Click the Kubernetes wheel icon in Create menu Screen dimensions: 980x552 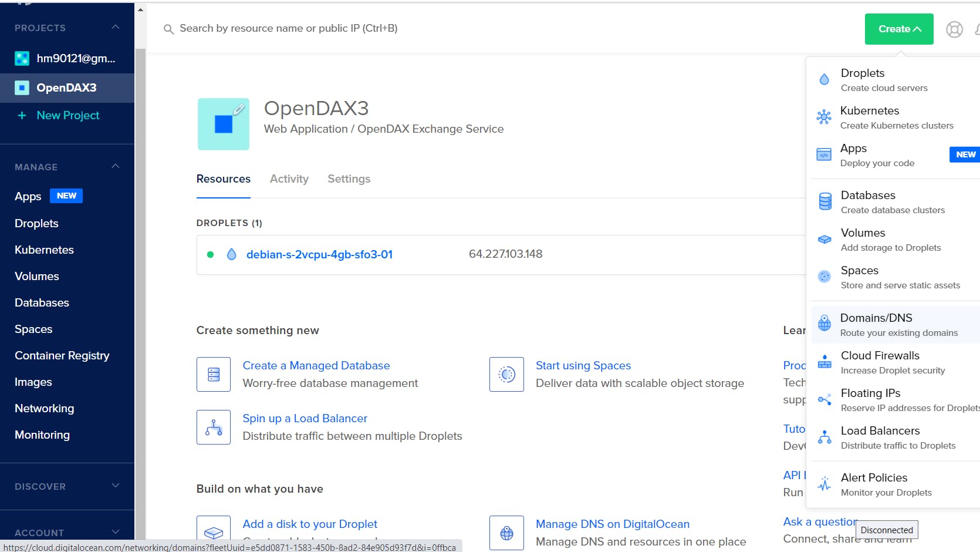(824, 117)
